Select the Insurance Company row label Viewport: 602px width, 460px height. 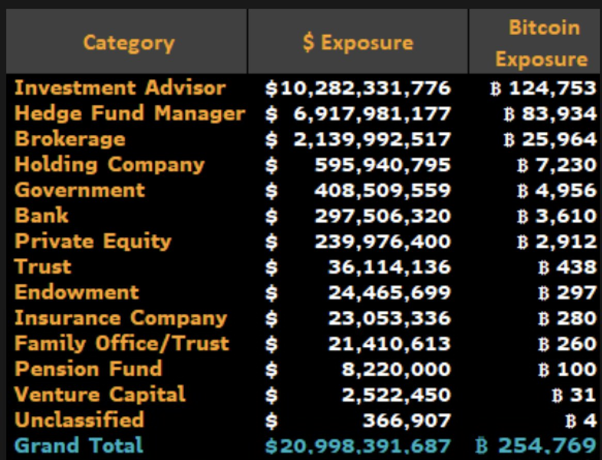(121, 318)
